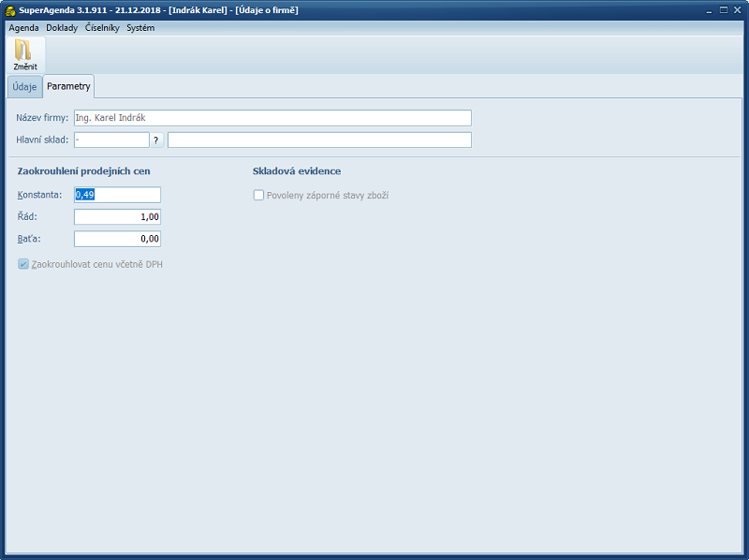This screenshot has height=560, width=749.
Task: Focus the Hlavní sklad code field
Action: 111,140
